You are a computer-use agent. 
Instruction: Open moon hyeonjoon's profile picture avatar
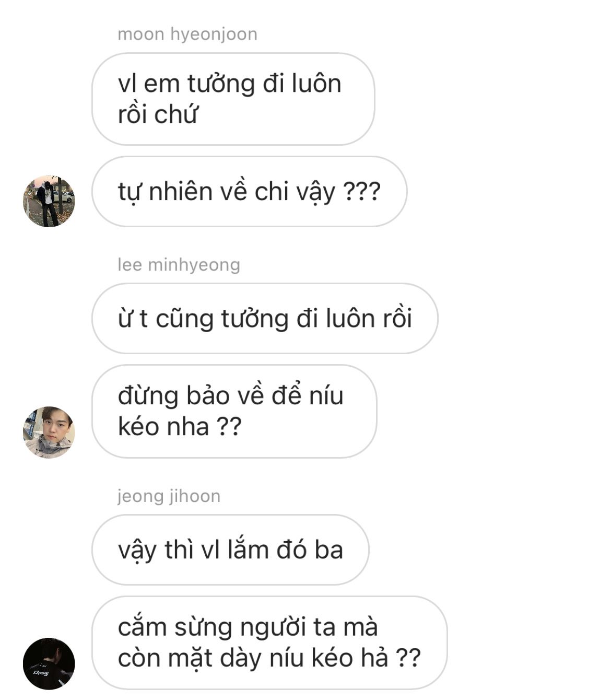click(49, 201)
